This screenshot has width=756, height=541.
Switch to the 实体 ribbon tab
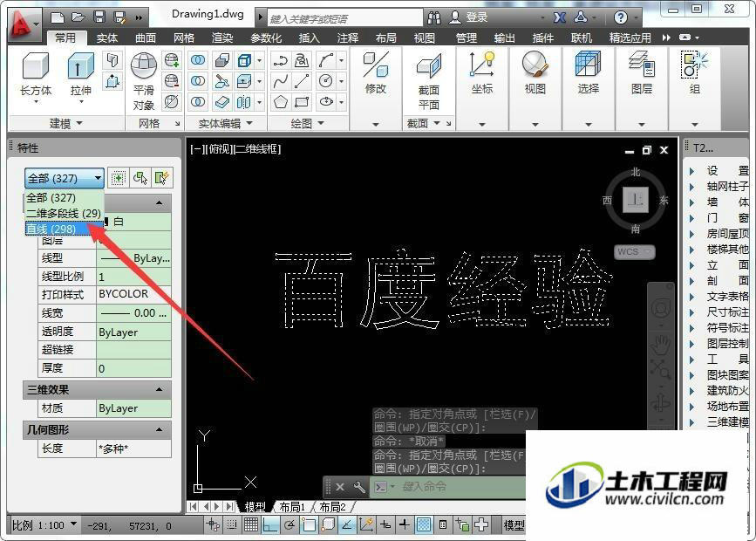click(x=106, y=38)
